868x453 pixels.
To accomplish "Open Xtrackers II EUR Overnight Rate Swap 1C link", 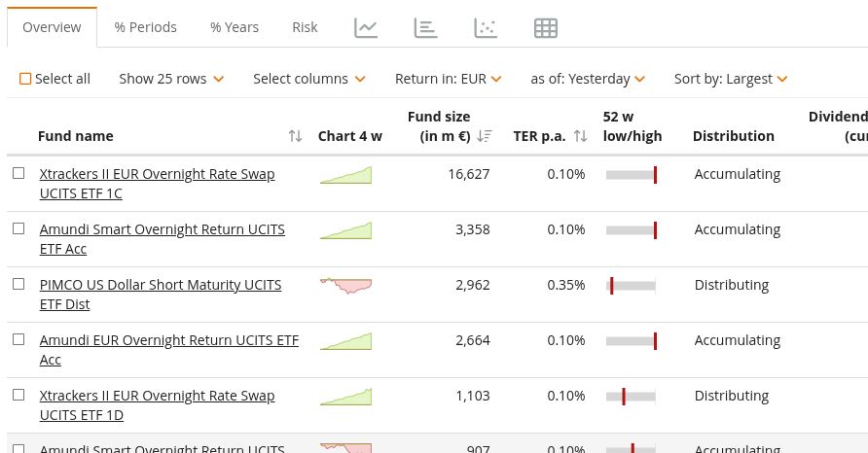I will (158, 184).
